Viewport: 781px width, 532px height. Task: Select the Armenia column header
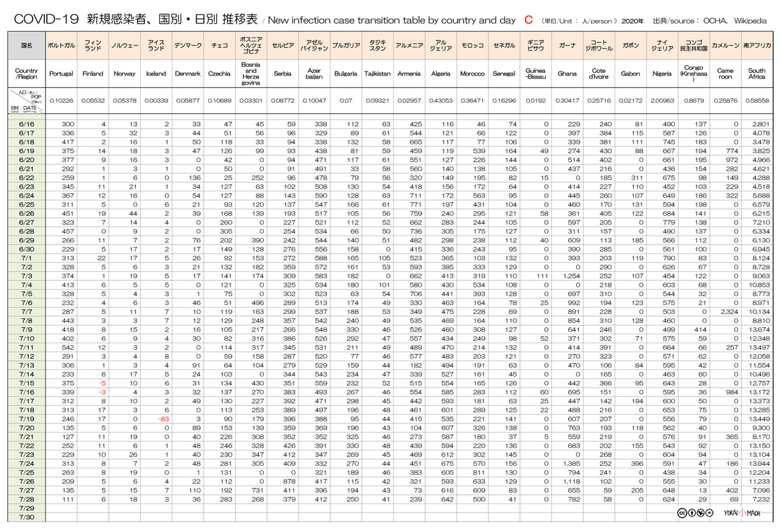(x=409, y=73)
